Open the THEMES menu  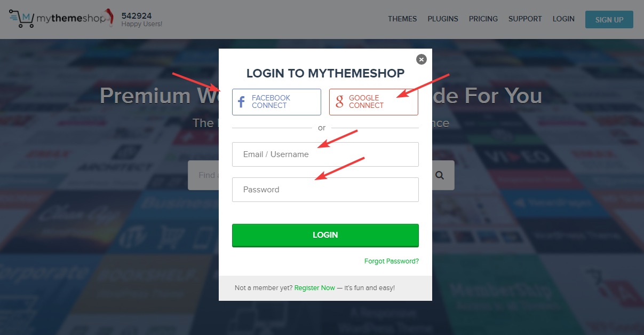click(402, 19)
